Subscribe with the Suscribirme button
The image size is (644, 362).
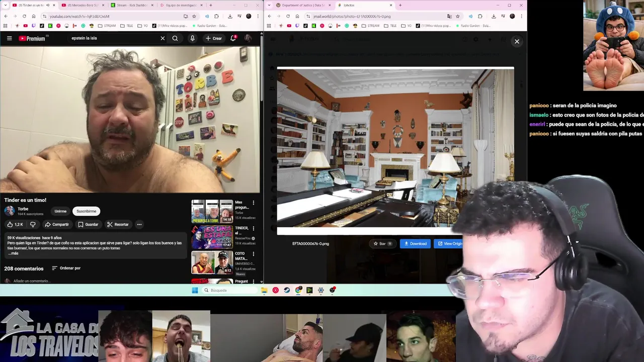(x=86, y=211)
